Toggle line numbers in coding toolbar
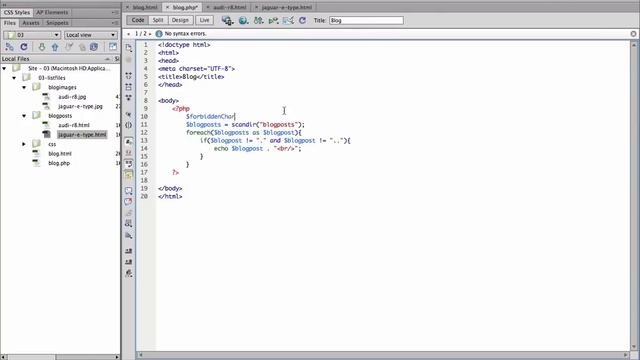The height and width of the screenshot is (360, 640). pos(129,142)
